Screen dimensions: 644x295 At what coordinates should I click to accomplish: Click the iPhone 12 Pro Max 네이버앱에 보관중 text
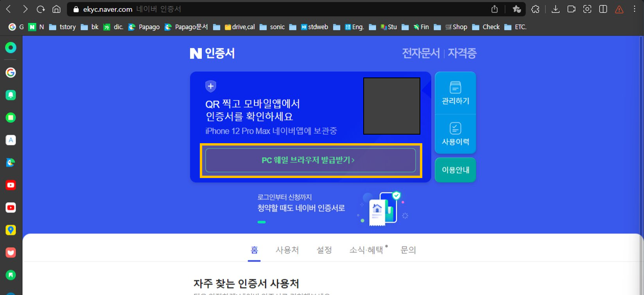click(x=271, y=131)
